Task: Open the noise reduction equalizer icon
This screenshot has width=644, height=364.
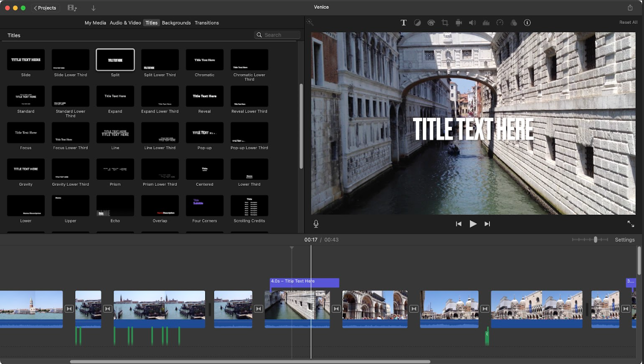Action: point(486,23)
